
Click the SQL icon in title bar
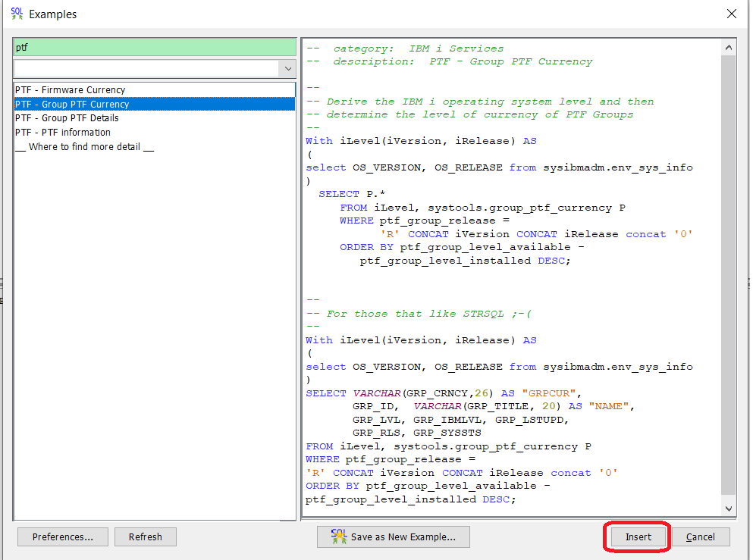17,14
